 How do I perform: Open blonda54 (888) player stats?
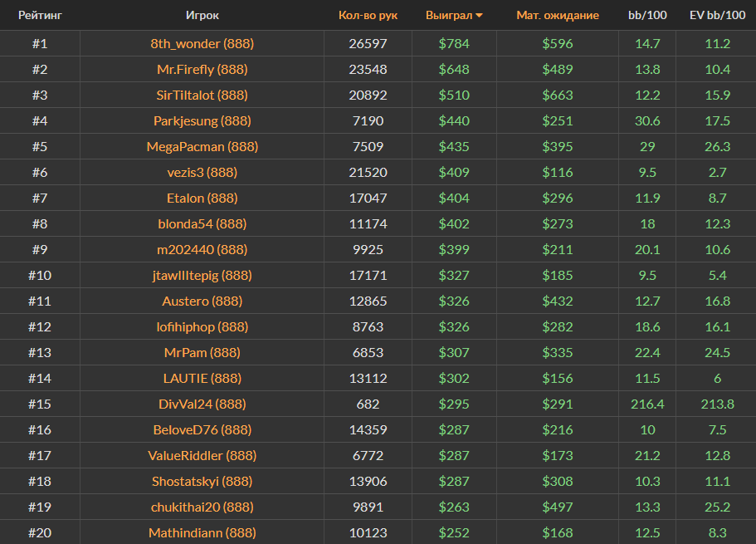(202, 224)
